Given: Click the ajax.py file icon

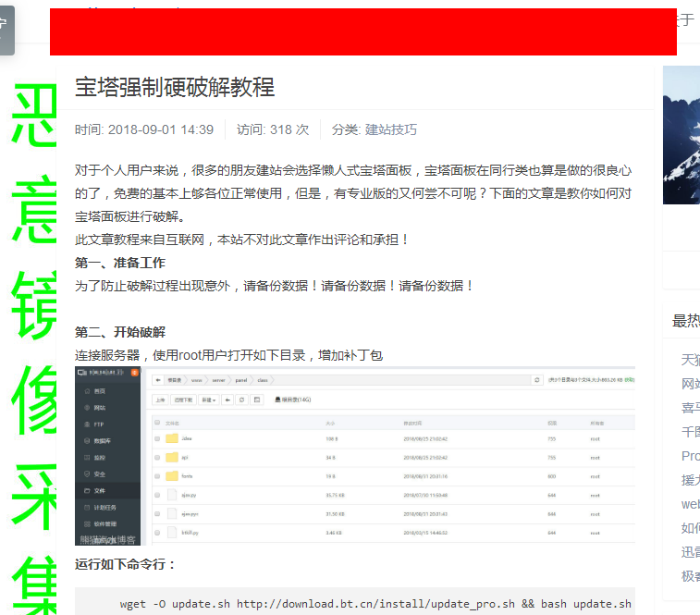Looking at the screenshot, I should [172, 495].
